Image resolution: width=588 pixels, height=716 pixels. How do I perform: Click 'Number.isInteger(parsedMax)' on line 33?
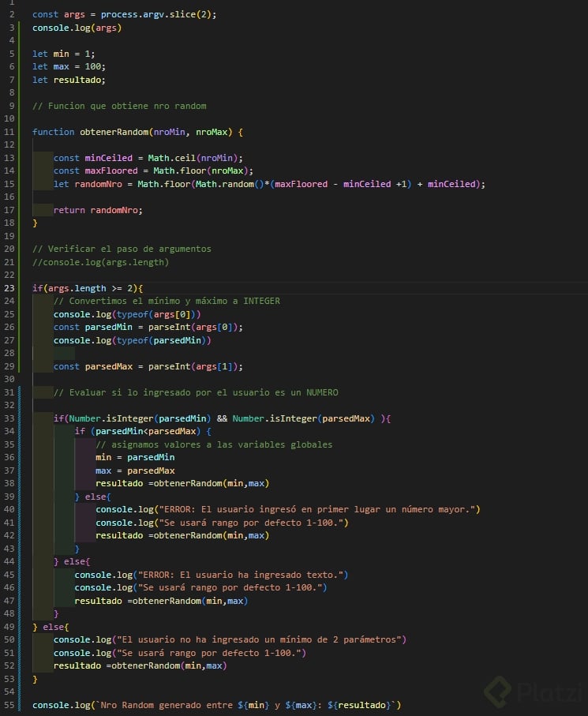(304, 418)
